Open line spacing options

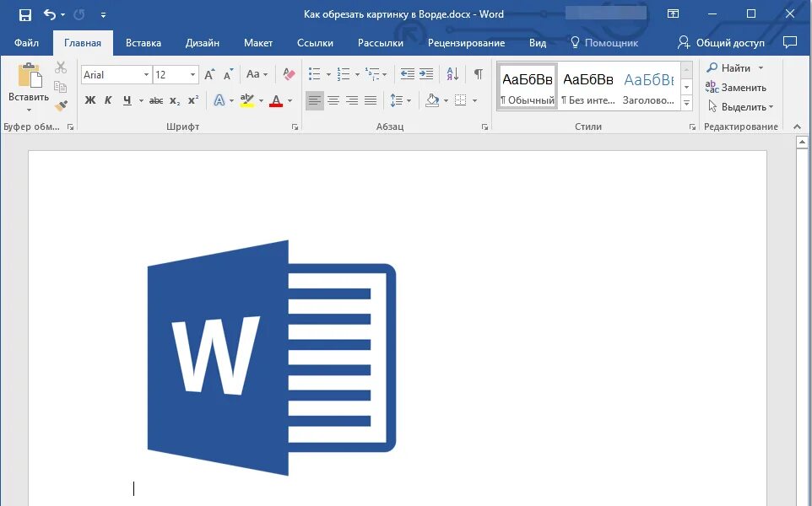click(x=400, y=100)
